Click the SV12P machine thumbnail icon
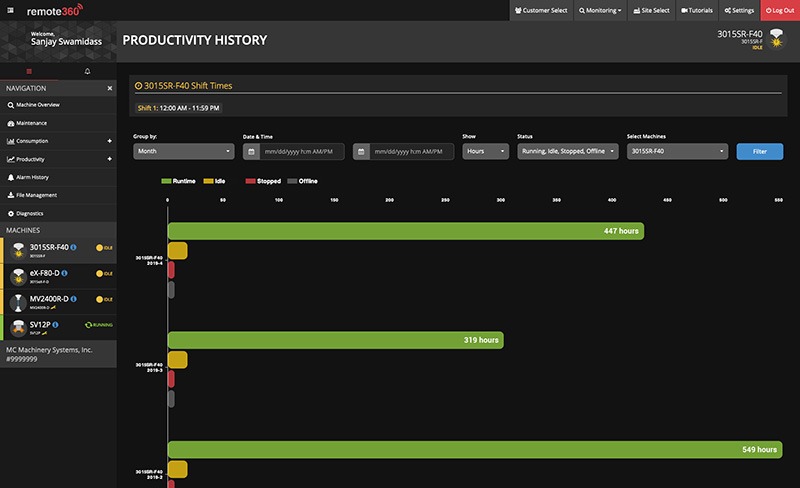 coord(17,327)
